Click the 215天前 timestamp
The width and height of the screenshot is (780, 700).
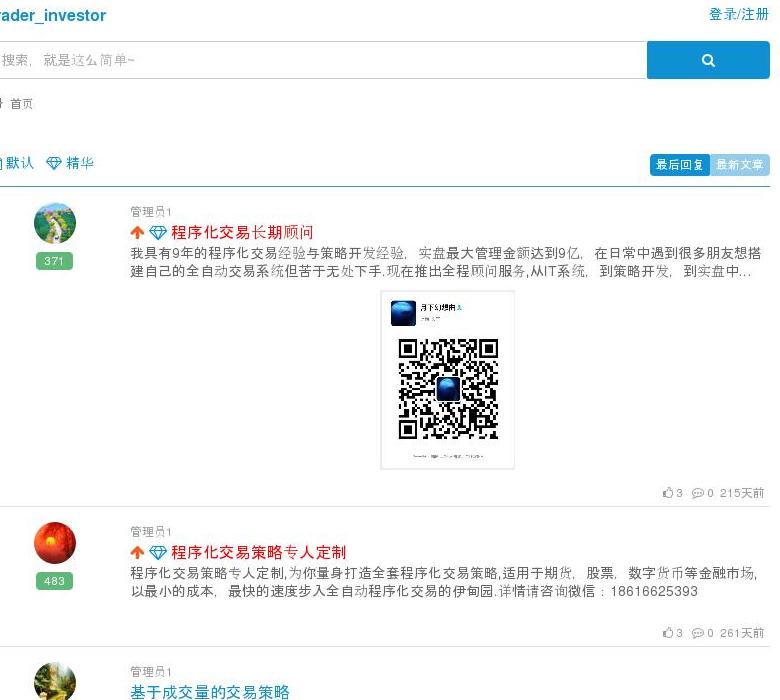[742, 493]
